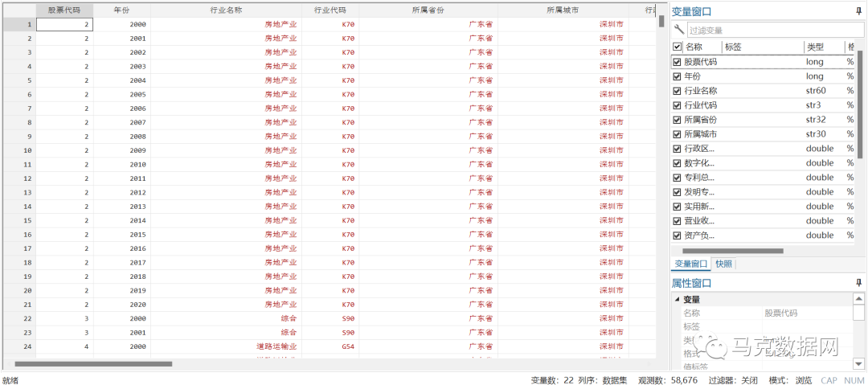Select the 股票代码 column header in data grid

tap(65, 10)
